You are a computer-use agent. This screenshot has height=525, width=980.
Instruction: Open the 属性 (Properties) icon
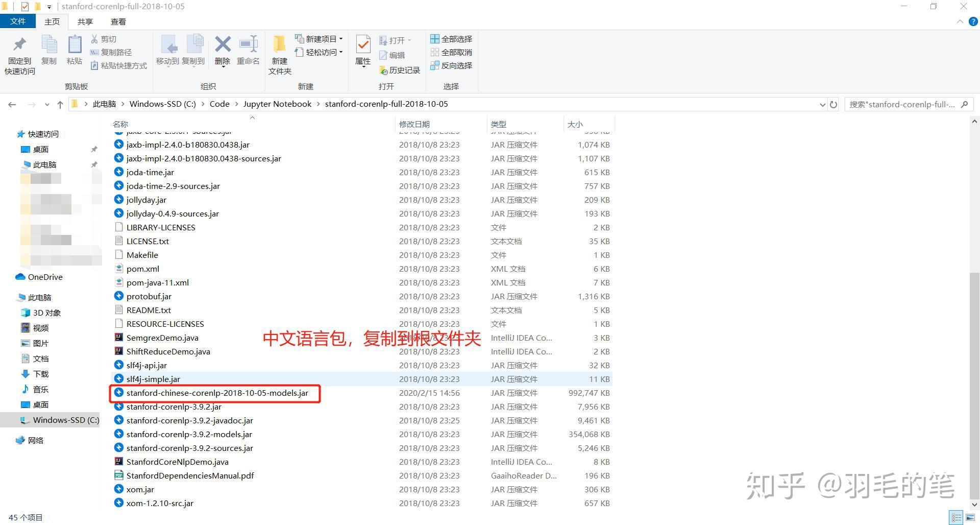point(363,51)
